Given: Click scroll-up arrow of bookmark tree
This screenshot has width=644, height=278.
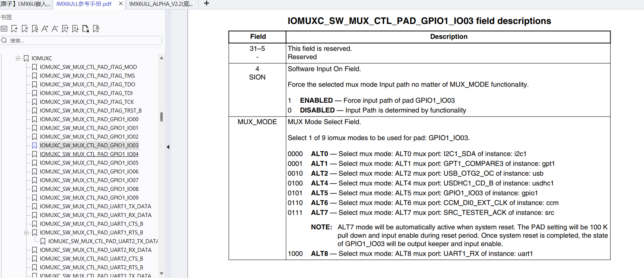Looking at the screenshot, I should [161, 58].
